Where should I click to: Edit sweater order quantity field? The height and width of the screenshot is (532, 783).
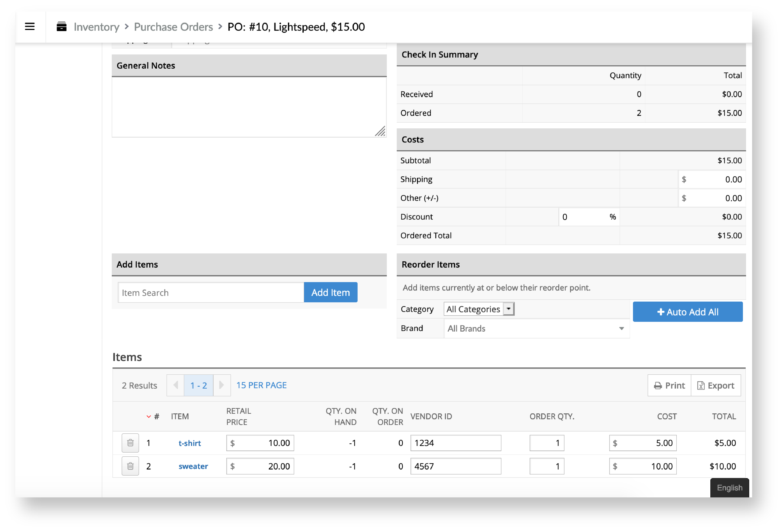(x=547, y=466)
